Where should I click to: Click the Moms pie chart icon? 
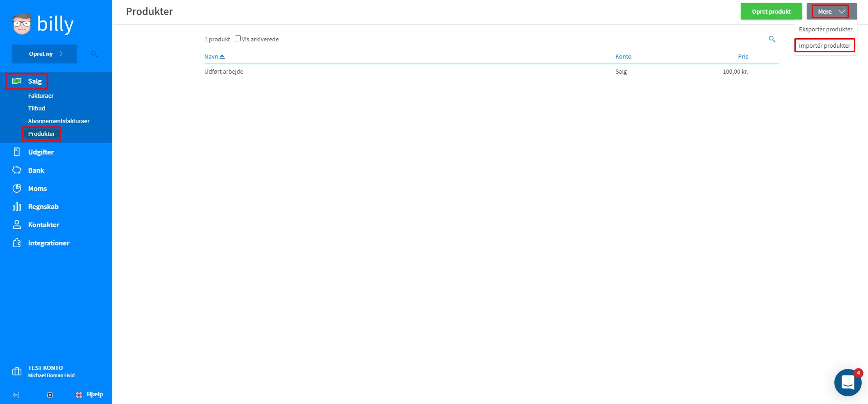coord(17,188)
